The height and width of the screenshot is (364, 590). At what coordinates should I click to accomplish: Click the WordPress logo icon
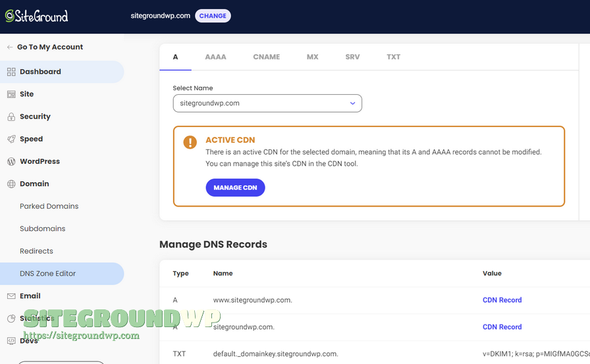point(11,161)
